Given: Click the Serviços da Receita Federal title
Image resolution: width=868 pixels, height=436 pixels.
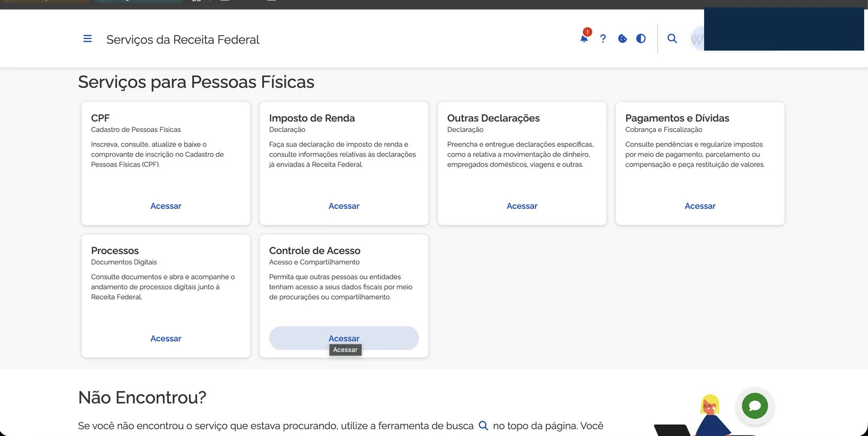Looking at the screenshot, I should [x=183, y=40].
